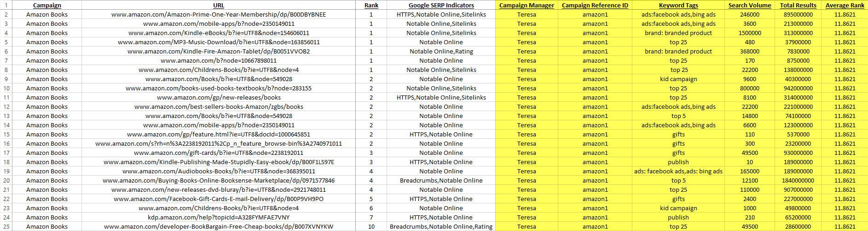Click the Search Volume cell 165000
Viewport: 868px width, 231px height.
pos(750,171)
